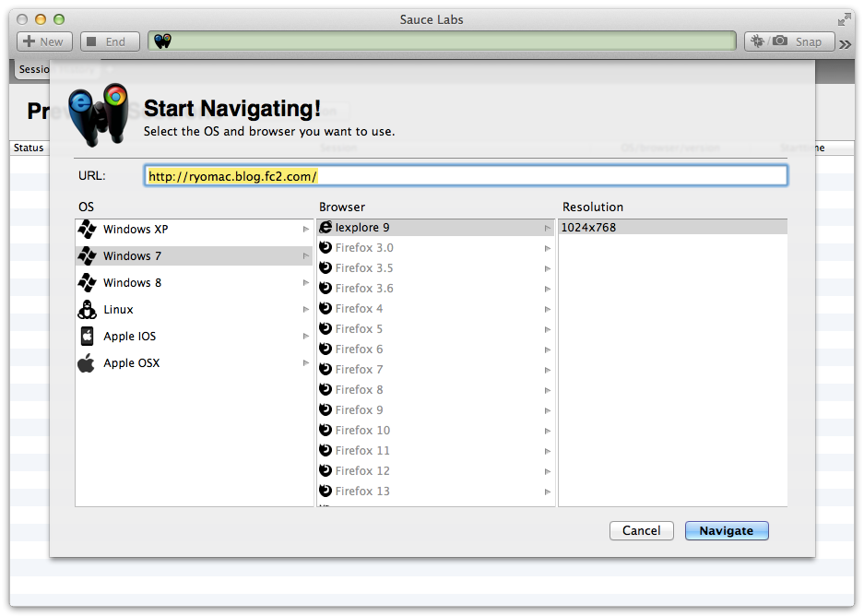This screenshot has width=864, height=616.
Task: Click the binoculars icon in the address bar
Action: 162,41
